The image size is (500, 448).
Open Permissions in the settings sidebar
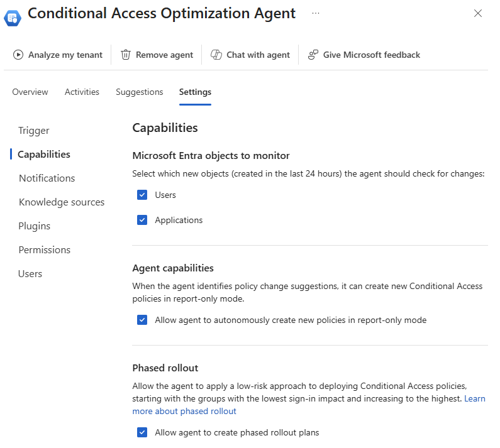coord(45,250)
